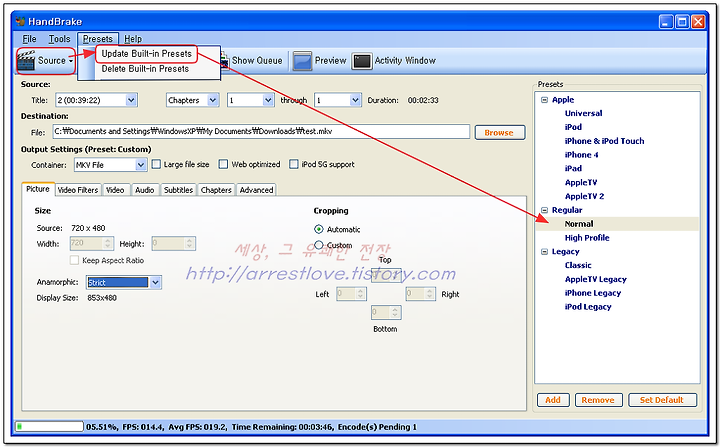Toggle Keep Aspect Ratio checkbox
720x447 pixels.
74,260
